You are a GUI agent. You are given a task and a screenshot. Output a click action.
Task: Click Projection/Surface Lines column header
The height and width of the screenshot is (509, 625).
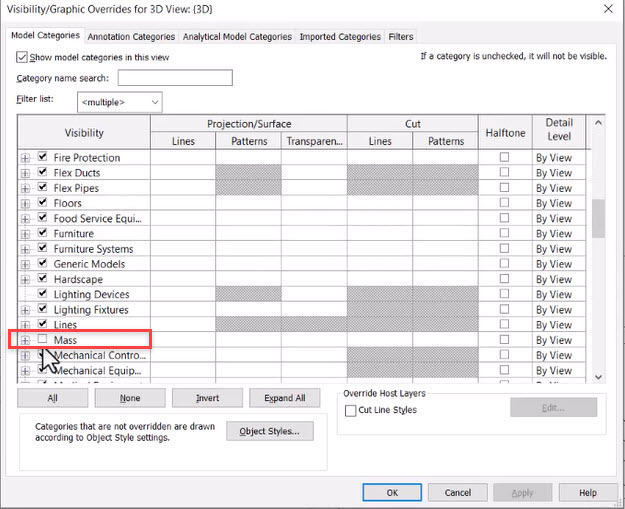(x=183, y=141)
